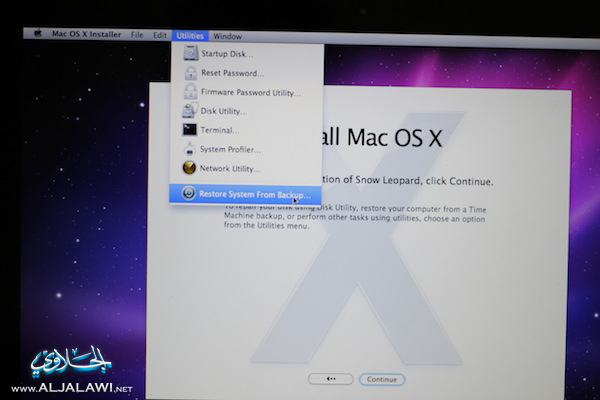This screenshot has height=400, width=600.
Task: Choose System Profiler… menu entry
Action: (x=246, y=149)
